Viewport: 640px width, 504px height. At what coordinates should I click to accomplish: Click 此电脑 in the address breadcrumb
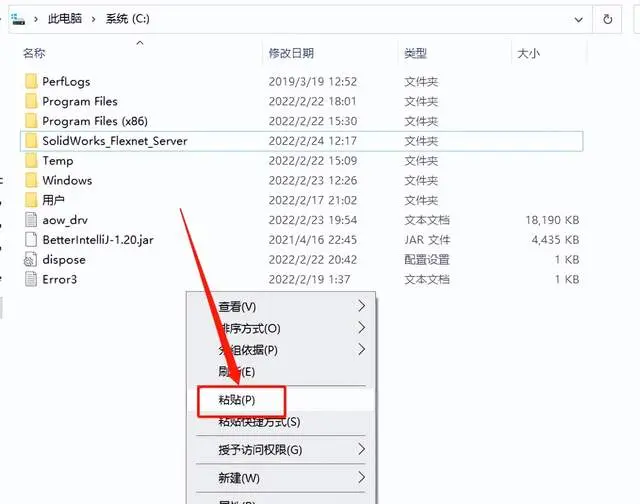[x=64, y=19]
